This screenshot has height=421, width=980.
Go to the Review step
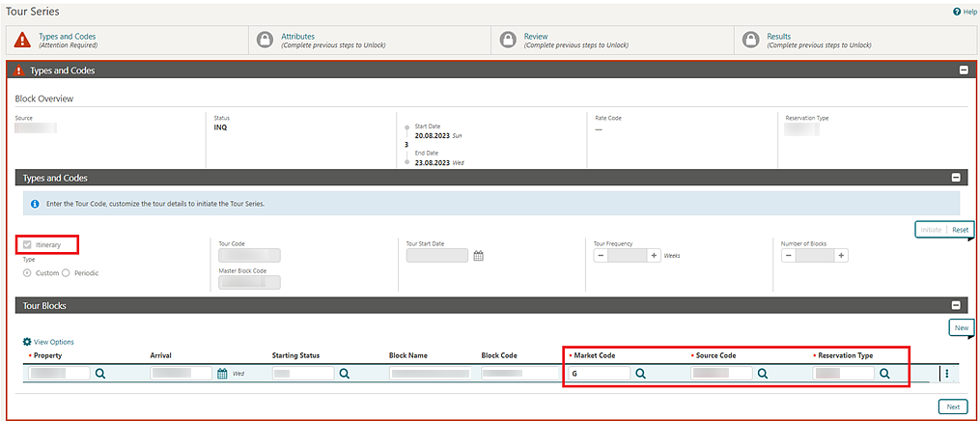pyautogui.click(x=536, y=37)
